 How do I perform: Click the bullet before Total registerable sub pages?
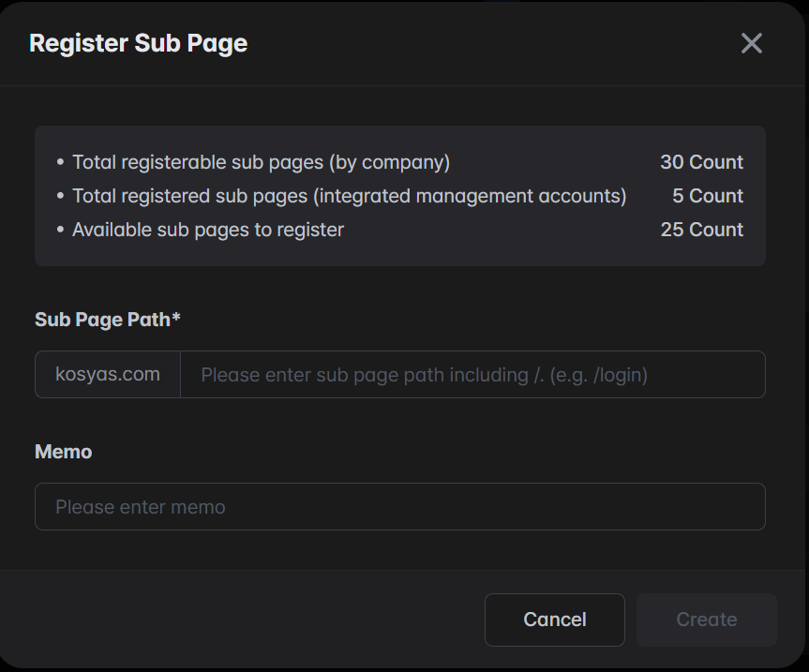click(x=60, y=162)
